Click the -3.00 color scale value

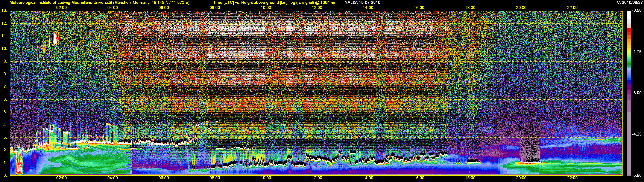637,93
